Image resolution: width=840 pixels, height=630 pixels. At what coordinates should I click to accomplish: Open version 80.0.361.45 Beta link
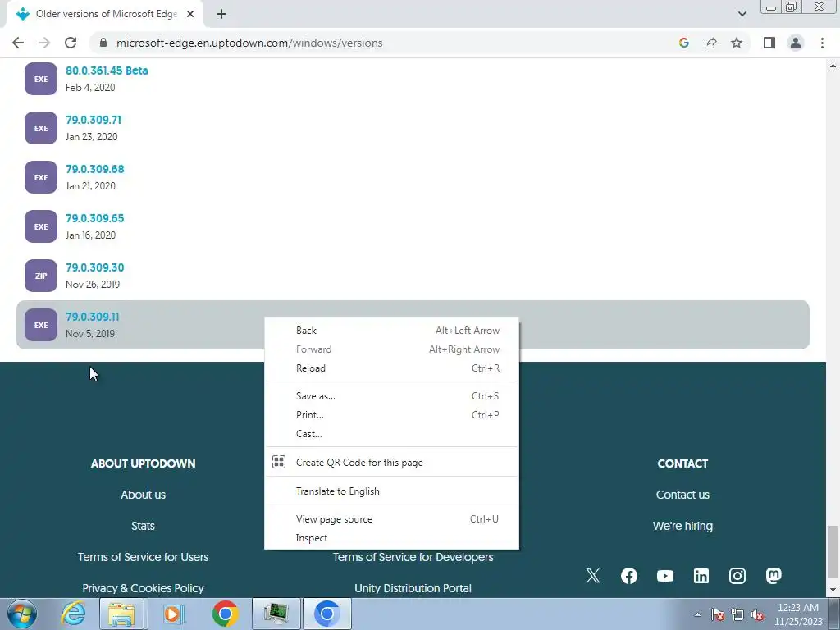pos(107,71)
